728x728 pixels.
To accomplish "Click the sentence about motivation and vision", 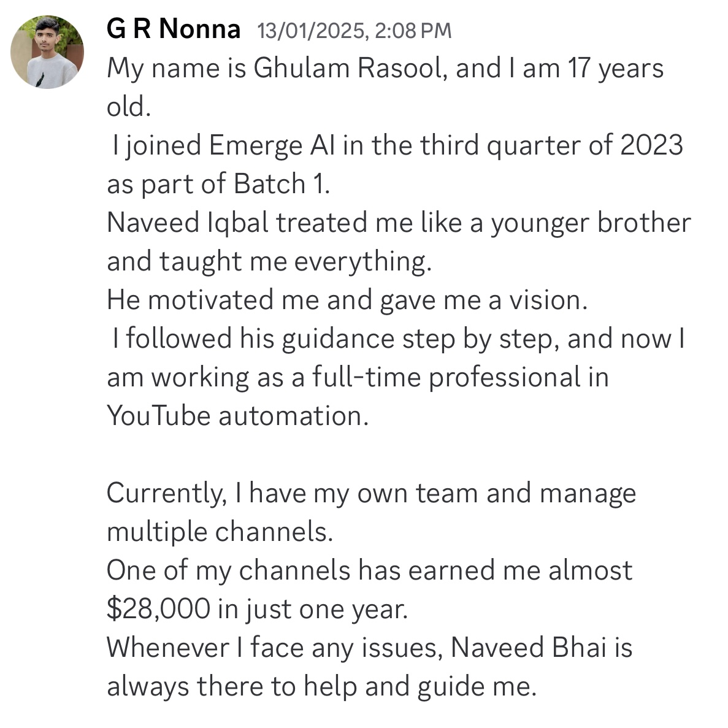I will [347, 300].
